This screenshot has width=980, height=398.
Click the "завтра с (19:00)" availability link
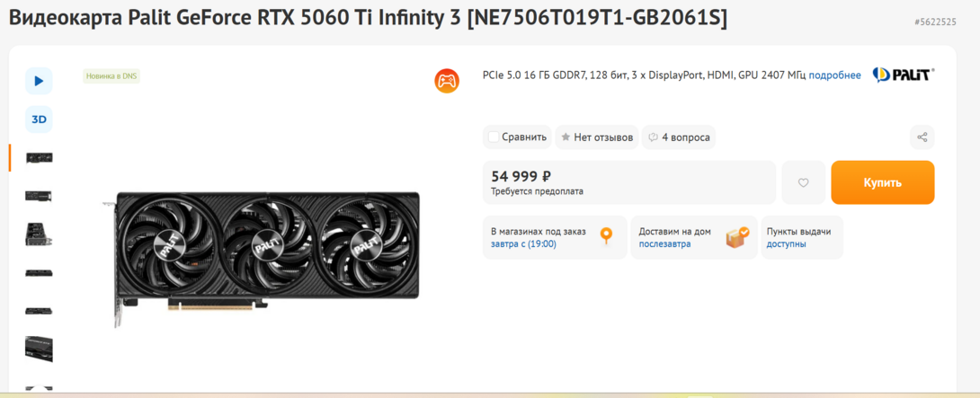[523, 243]
